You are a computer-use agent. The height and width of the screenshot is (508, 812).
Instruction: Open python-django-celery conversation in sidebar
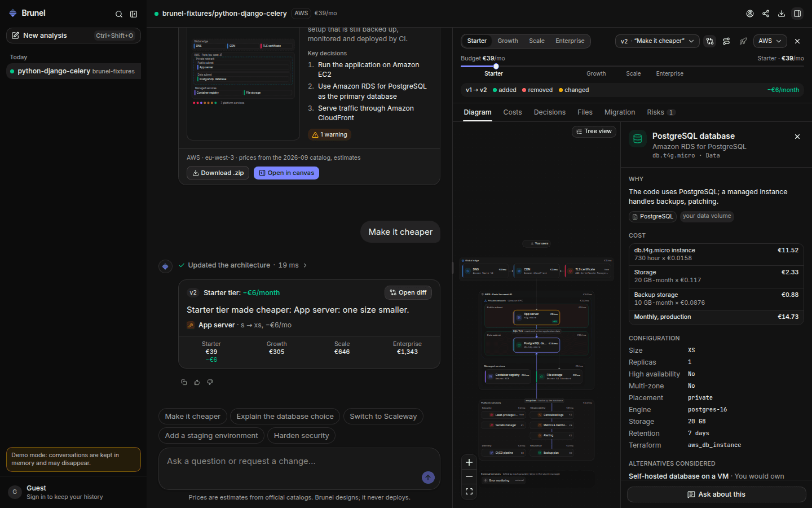(73, 71)
